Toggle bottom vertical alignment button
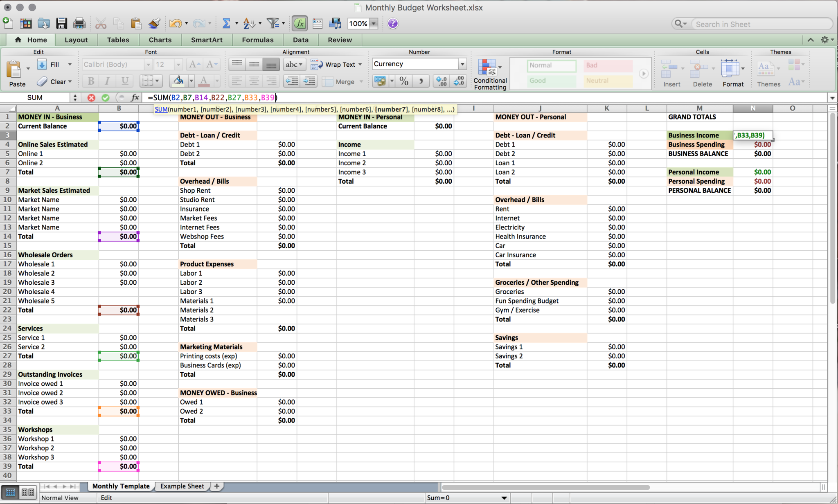 tap(271, 64)
